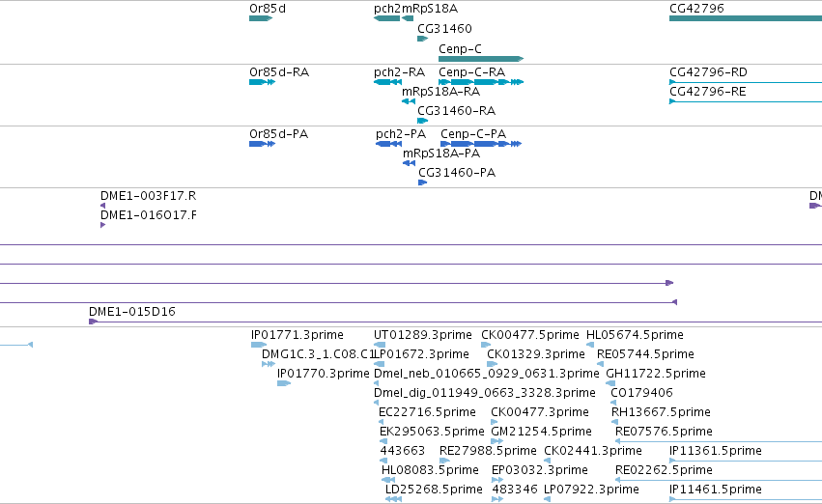Viewport: 822px width, 504px height.
Task: Select the Or85d-PA protein feature
Action: (262, 144)
